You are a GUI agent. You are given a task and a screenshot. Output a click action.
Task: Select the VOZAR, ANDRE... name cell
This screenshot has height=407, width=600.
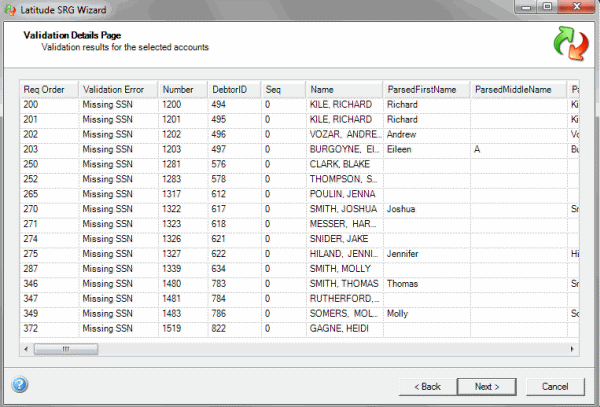click(x=344, y=135)
